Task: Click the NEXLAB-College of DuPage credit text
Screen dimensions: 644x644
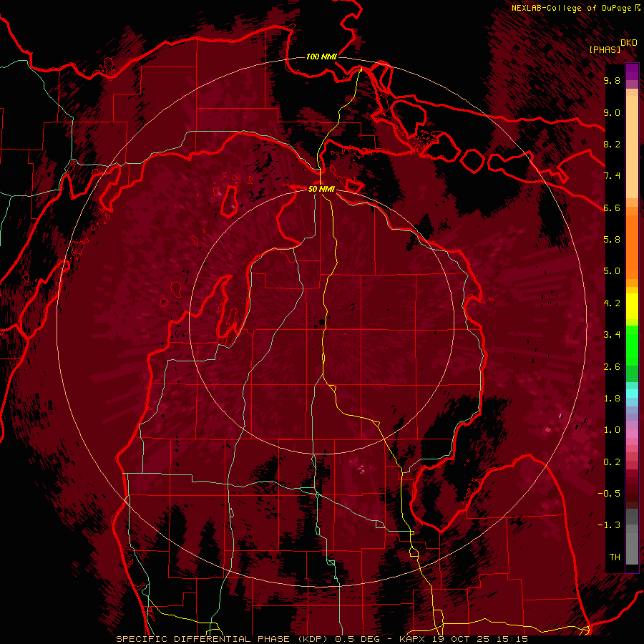Action: [571, 8]
